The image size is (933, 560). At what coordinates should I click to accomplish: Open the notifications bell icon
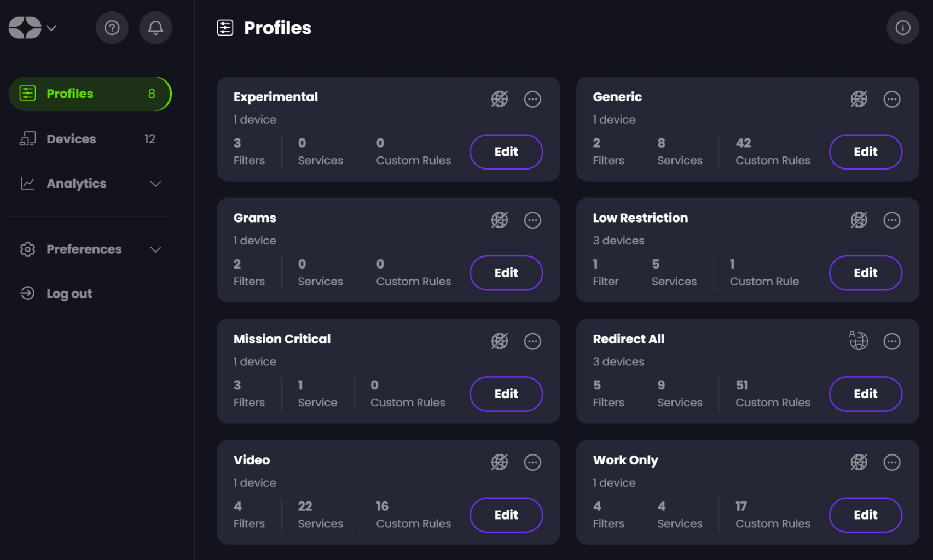(155, 28)
